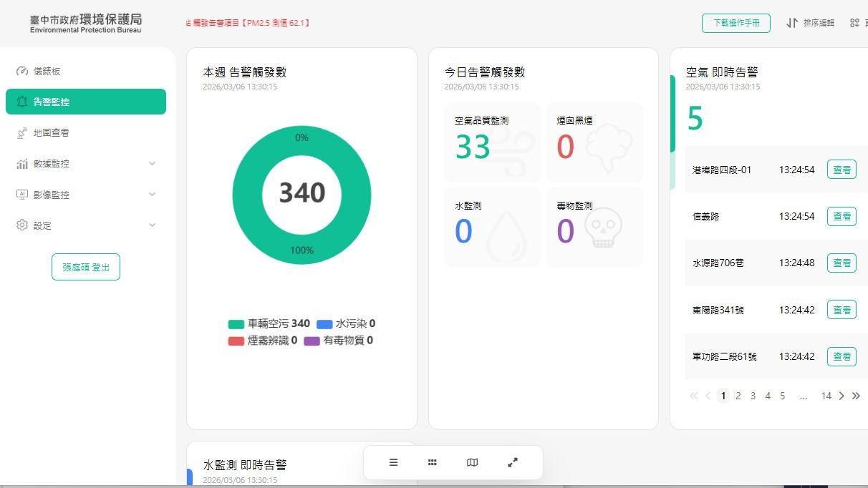Screen dimensions: 868x488
Task: Toggle the chevron next to 設定
Action: point(152,225)
